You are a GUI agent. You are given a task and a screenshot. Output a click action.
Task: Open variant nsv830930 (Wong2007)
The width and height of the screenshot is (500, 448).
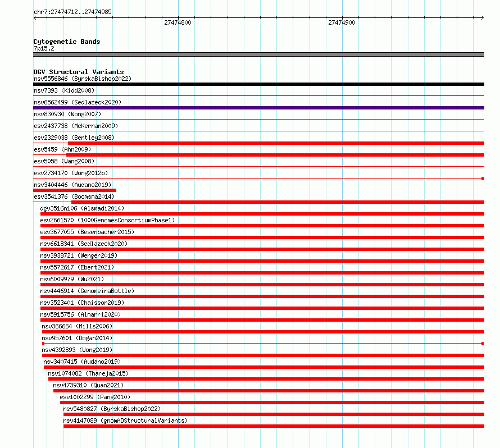[x=67, y=114]
